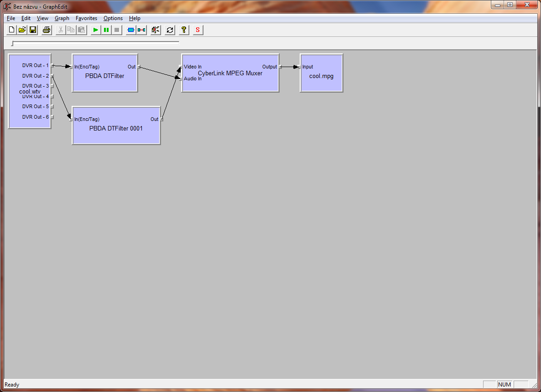Create a new filter graph
Viewport: 541px width, 392px height.
11,30
